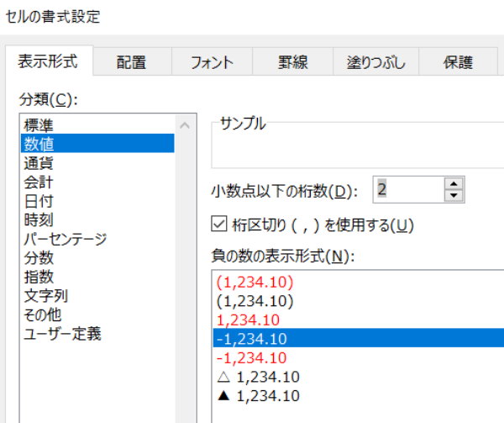Choose ユーザー定義 category
Image resolution: width=504 pixels, height=423 pixels.
[x=62, y=334]
